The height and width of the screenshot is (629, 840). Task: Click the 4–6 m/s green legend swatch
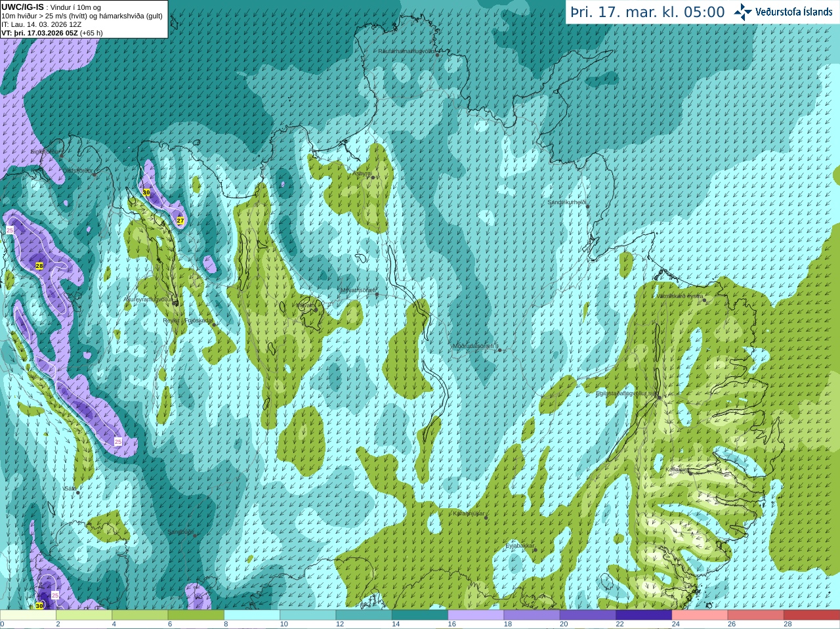tap(140, 615)
